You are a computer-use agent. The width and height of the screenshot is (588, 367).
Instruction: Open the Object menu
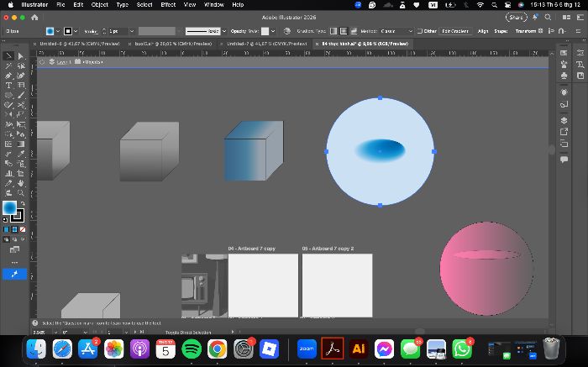pos(99,5)
